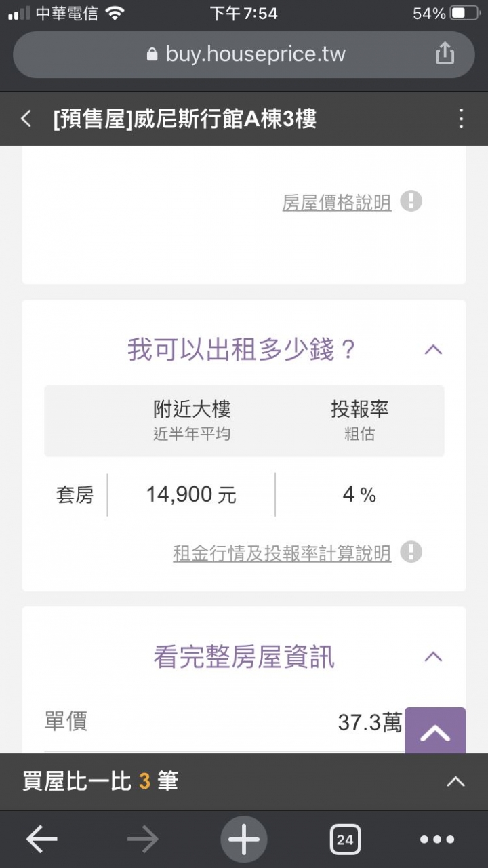Tap info icon beside 房屋價格說明
This screenshot has width=488, height=868.
[411, 201]
